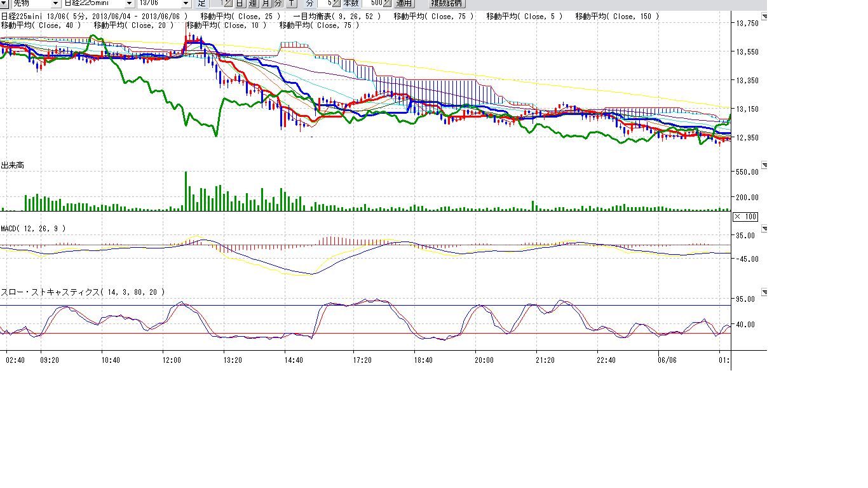Viewport: 868px width, 488px height.
Task: Open the 出来高 volume panel menu arrow
Action: click(764, 166)
